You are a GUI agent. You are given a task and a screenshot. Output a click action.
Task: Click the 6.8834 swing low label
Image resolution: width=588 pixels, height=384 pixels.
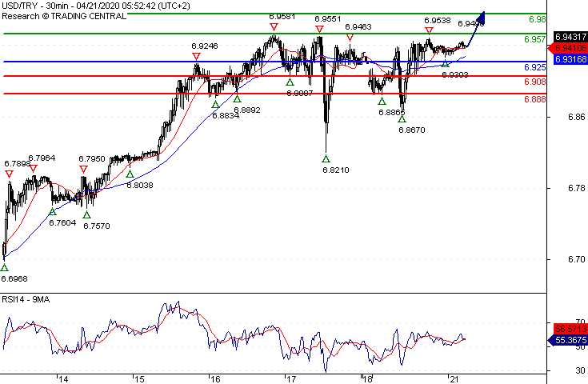[x=226, y=116]
